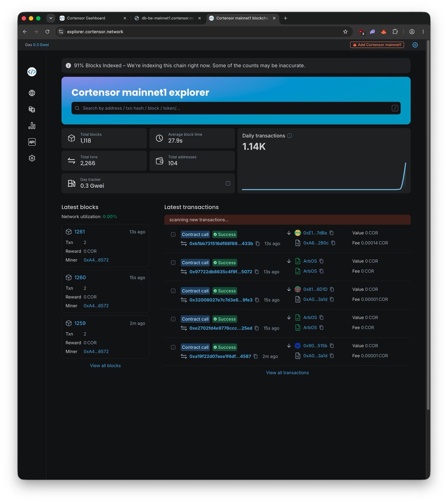Open address 0xA6...2B0c
Screen dimensions: 448x503
click(x=316, y=243)
